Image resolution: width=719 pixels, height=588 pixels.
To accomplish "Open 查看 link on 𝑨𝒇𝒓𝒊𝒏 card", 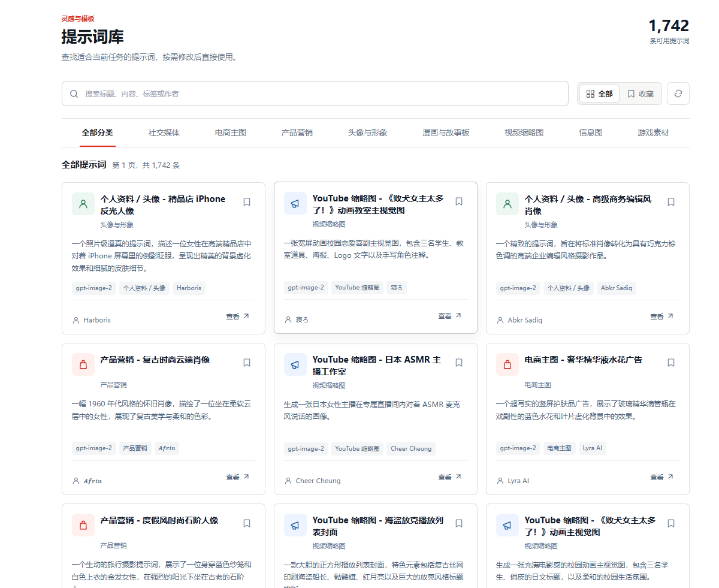I will (x=238, y=477).
